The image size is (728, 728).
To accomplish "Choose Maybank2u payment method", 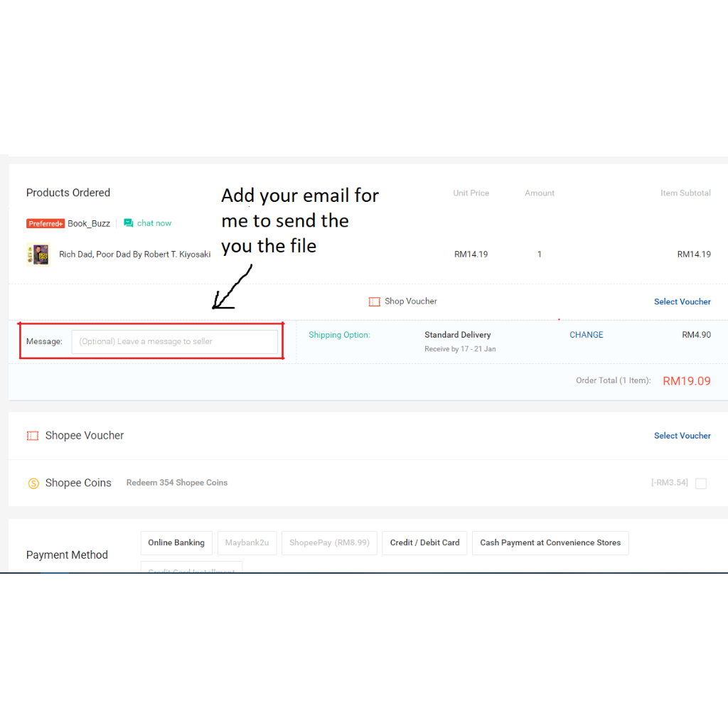I will tap(247, 542).
